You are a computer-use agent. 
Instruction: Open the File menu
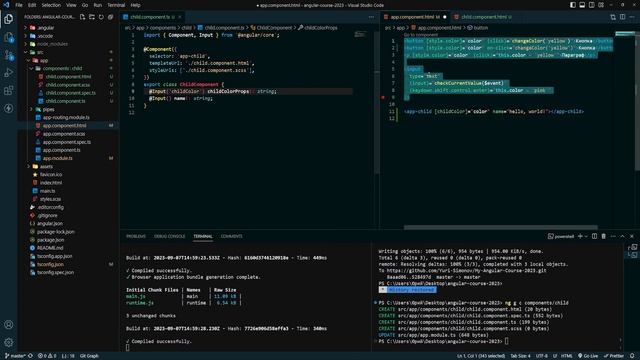coord(19,5)
